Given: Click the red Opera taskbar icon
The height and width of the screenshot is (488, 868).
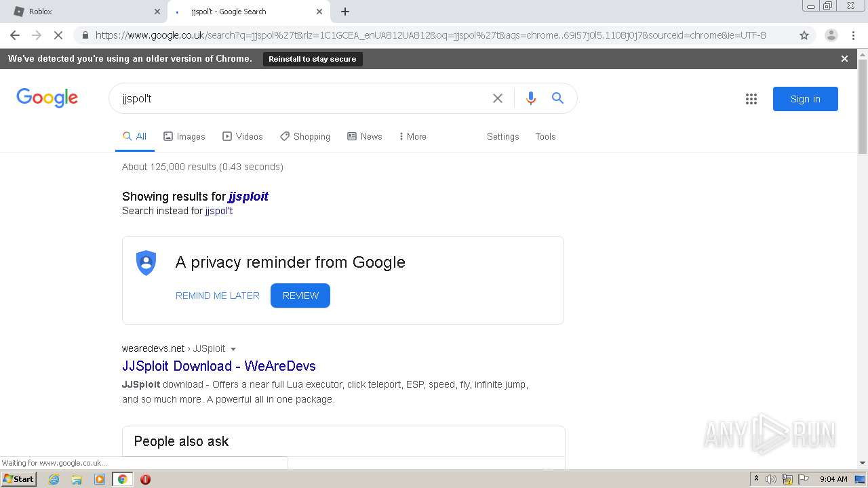Looking at the screenshot, I should tap(145, 479).
